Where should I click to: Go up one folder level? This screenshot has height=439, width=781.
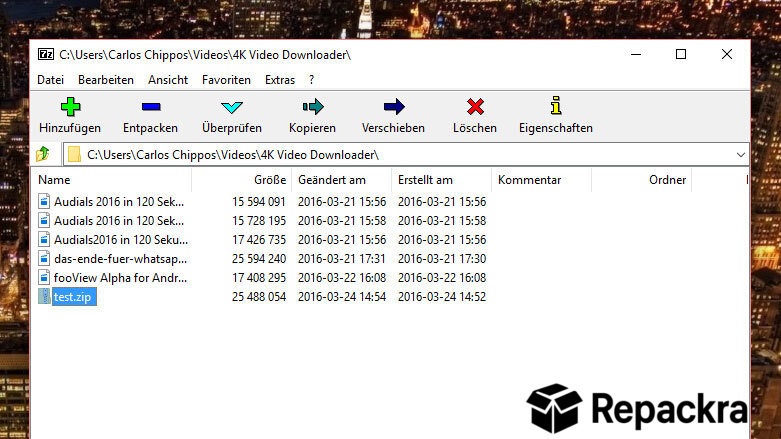pos(43,154)
